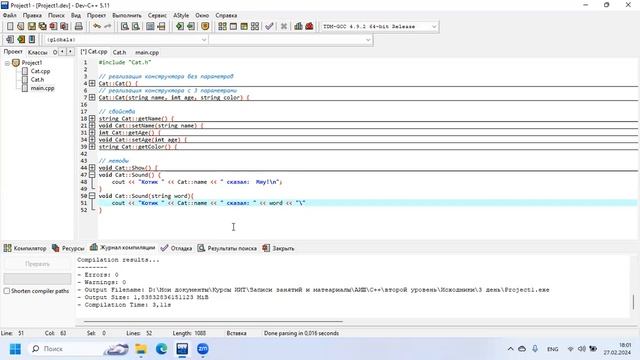Image resolution: width=640 pixels, height=360 pixels.
Task: Click the Profile analysis chart icon
Action: (298, 27)
